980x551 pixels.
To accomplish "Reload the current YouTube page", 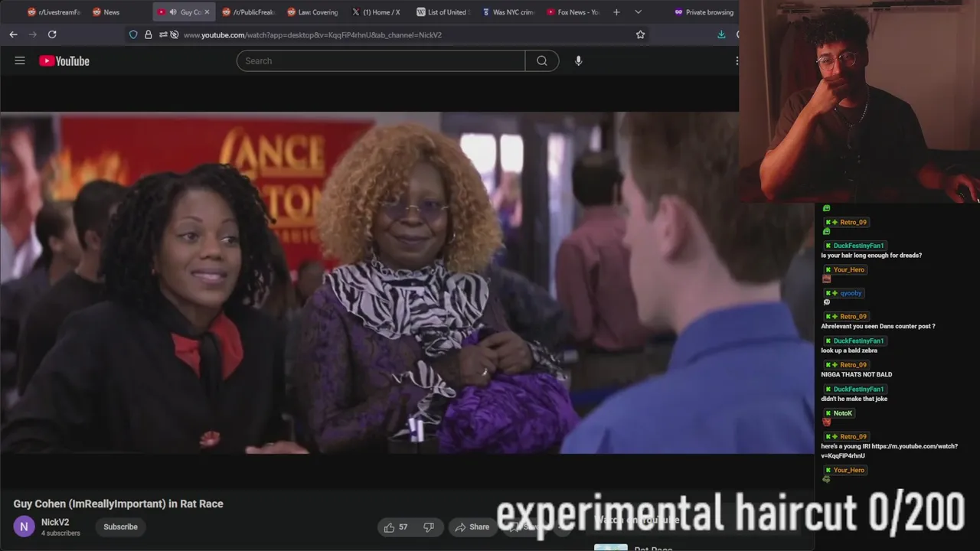I will [x=52, y=34].
